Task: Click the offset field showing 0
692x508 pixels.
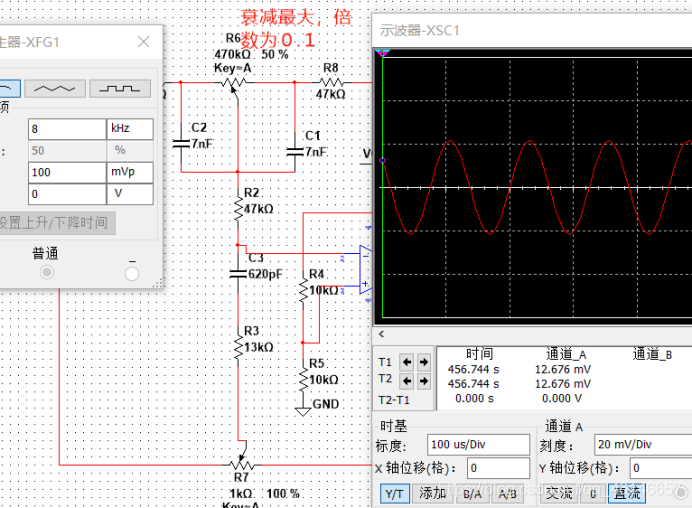Action: (67, 194)
